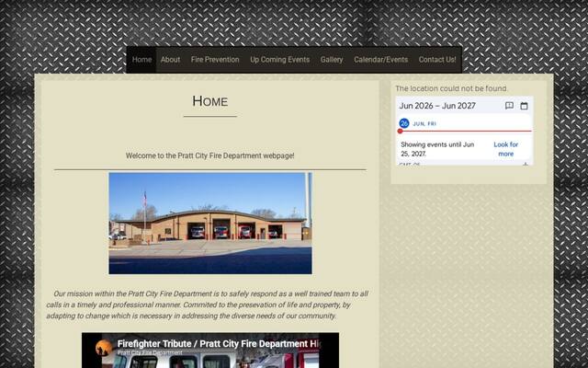This screenshot has height=368, width=588.
Task: Click the fire station photo
Action: 210,223
